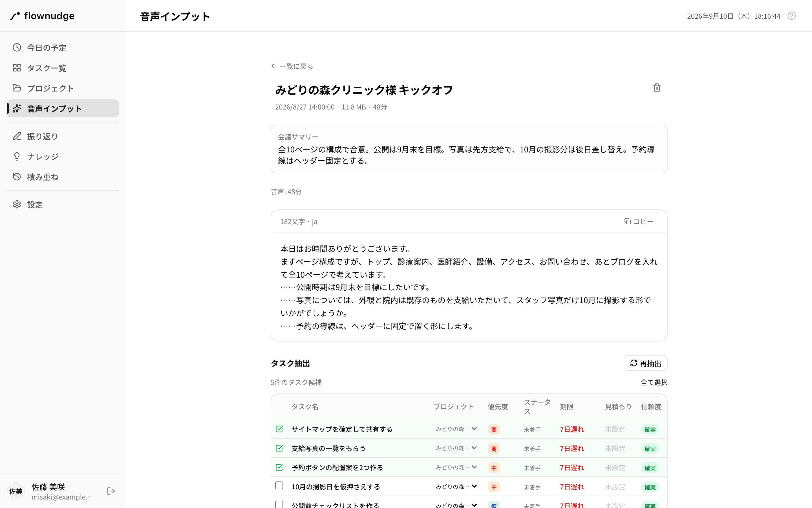Click task name 10月の撮影日を仮押さえする
Image resolution: width=812 pixels, height=508 pixels.
[x=336, y=487]
